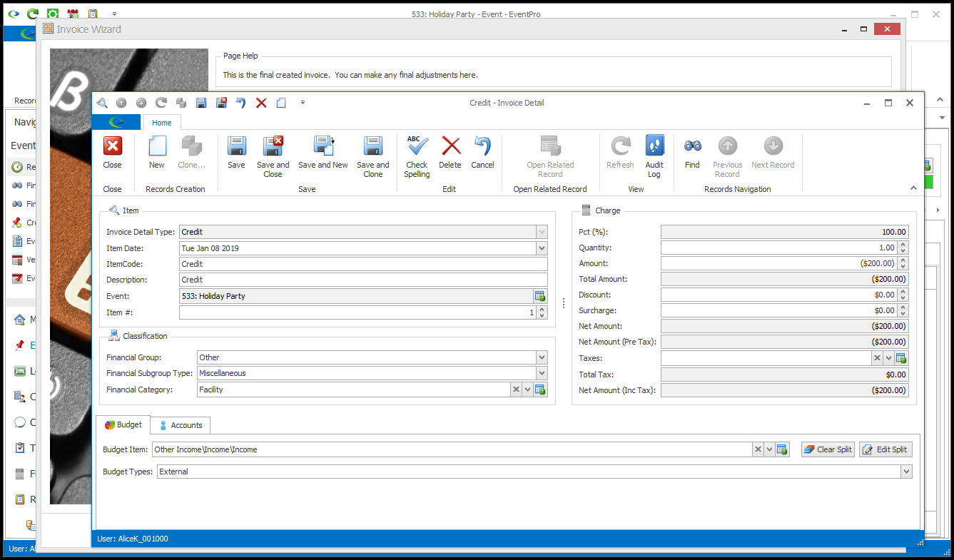Viewport: 954px width, 560px height.
Task: Click the quick-access red X delete icon
Action: click(x=261, y=103)
